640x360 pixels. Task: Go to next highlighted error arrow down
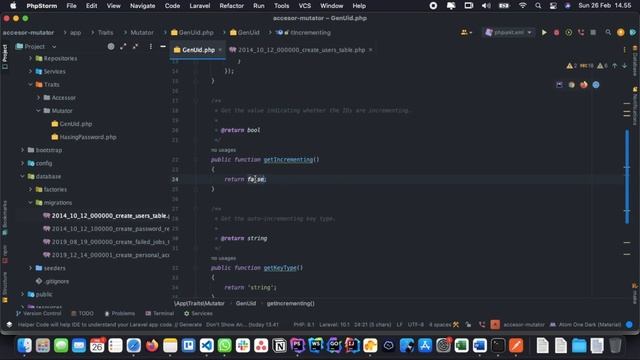point(624,65)
